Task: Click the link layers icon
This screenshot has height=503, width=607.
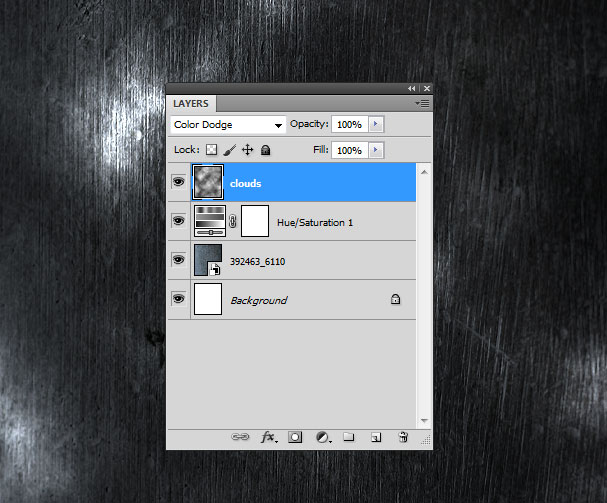Action: point(240,437)
